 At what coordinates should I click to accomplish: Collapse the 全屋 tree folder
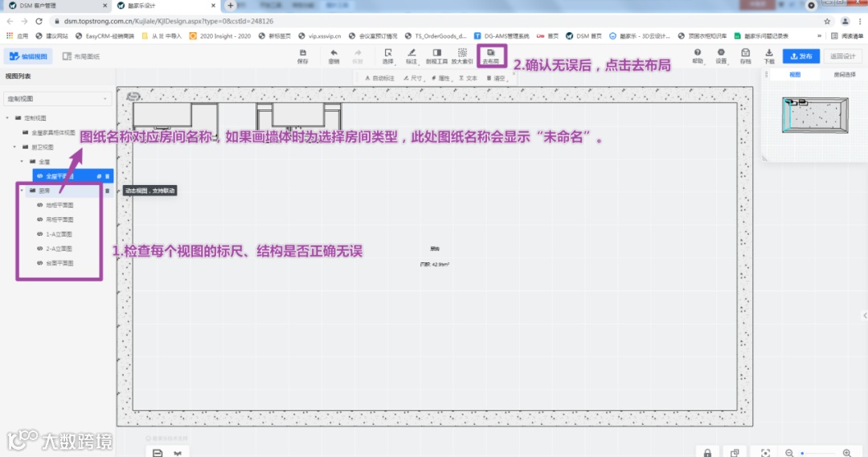click(x=23, y=162)
